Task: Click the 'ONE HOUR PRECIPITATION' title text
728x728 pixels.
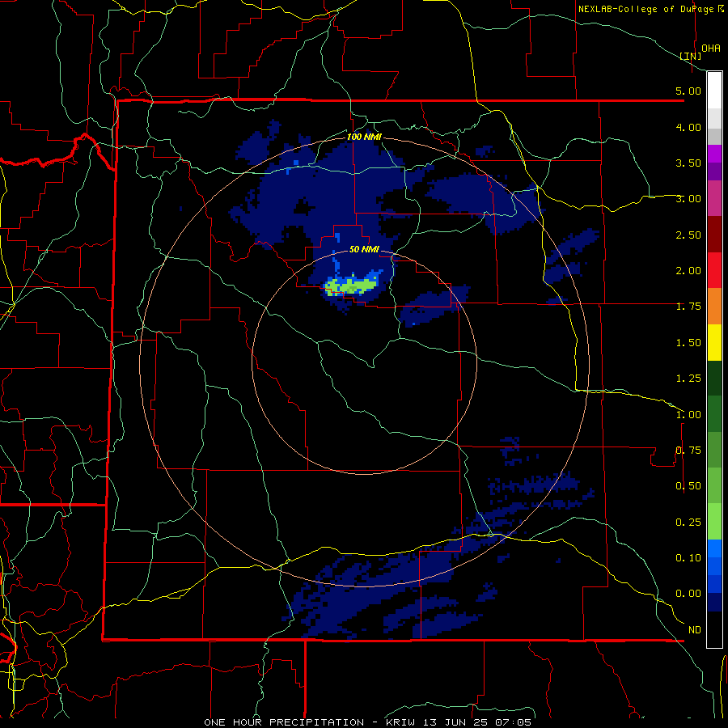Action: coord(284,722)
